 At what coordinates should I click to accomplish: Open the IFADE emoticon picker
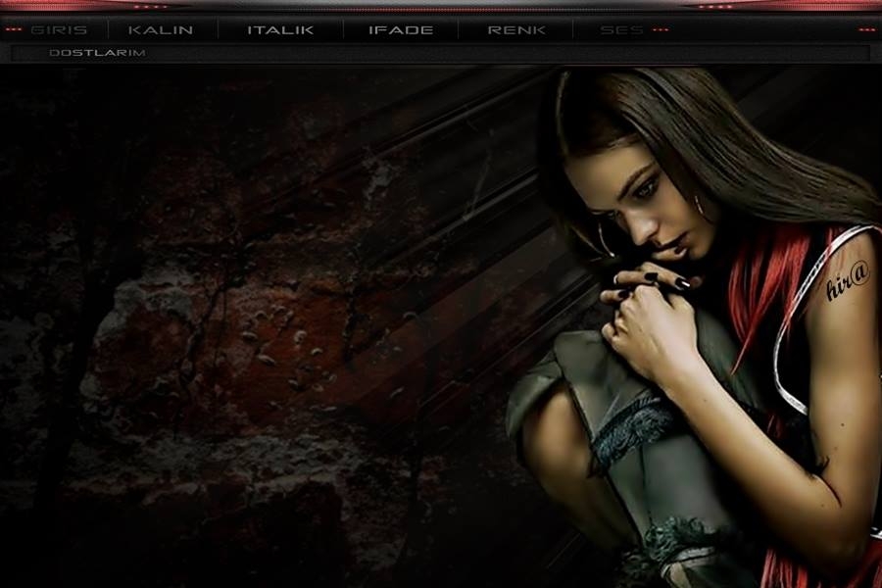point(400,29)
